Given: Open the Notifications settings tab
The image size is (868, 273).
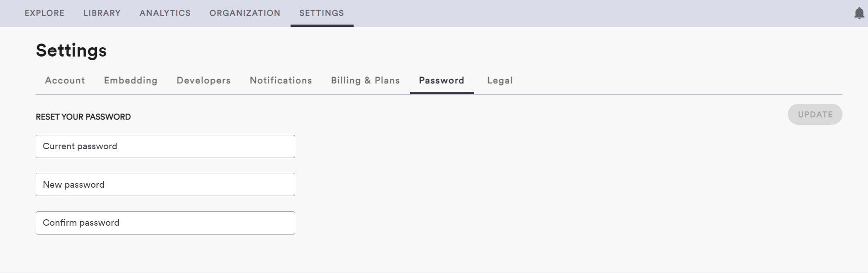Looking at the screenshot, I should pos(281,80).
